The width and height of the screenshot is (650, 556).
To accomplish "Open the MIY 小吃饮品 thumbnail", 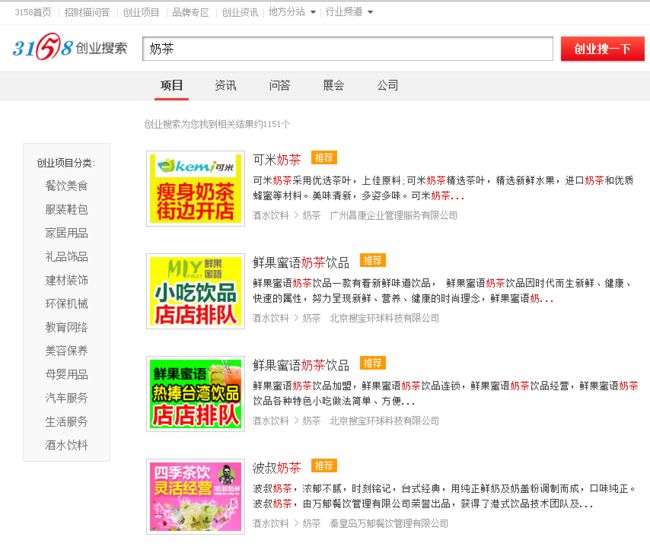I will tap(195, 291).
